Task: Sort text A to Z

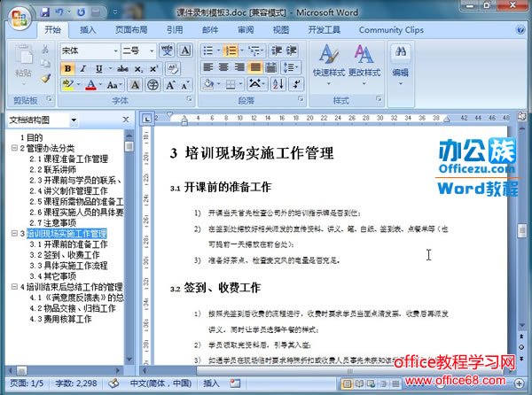Action: point(278,84)
